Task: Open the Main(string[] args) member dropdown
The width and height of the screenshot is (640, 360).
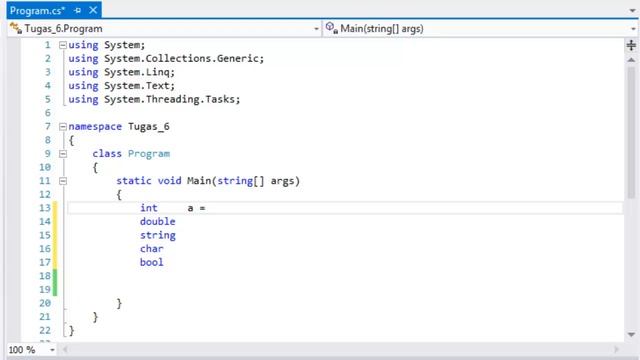Action: (x=633, y=29)
